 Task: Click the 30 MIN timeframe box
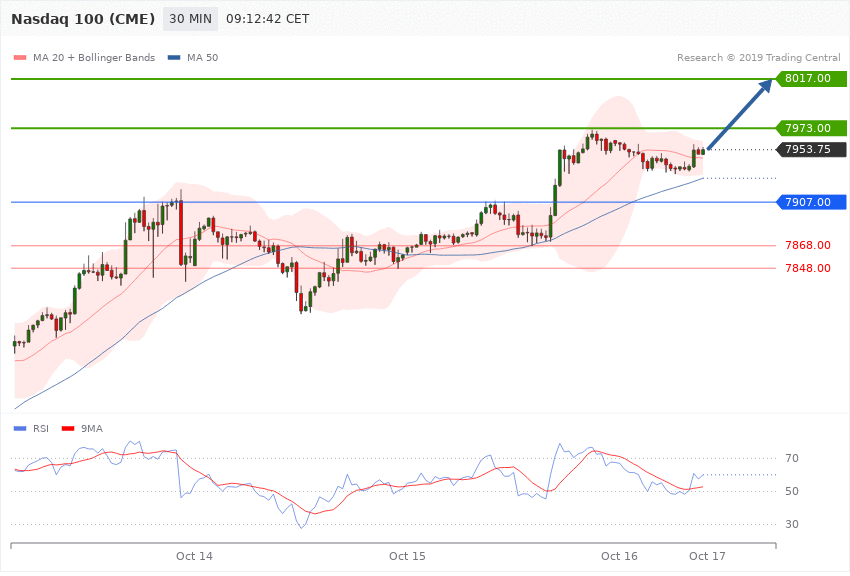[190, 19]
